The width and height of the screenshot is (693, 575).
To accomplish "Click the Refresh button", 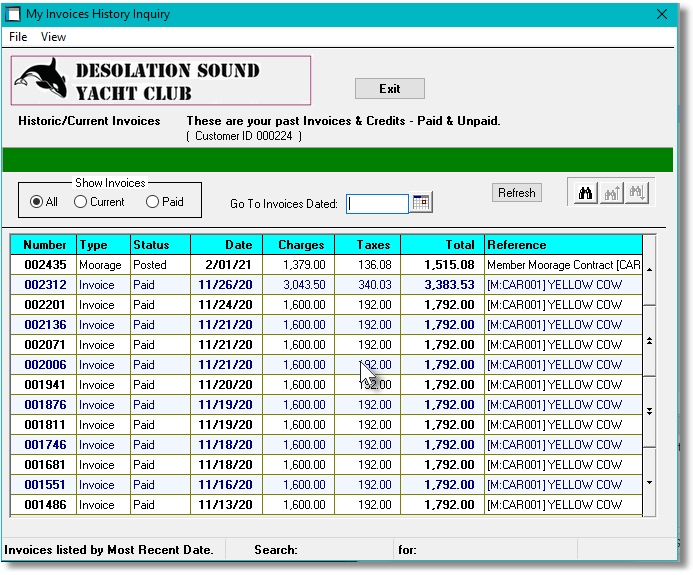I will [517, 193].
